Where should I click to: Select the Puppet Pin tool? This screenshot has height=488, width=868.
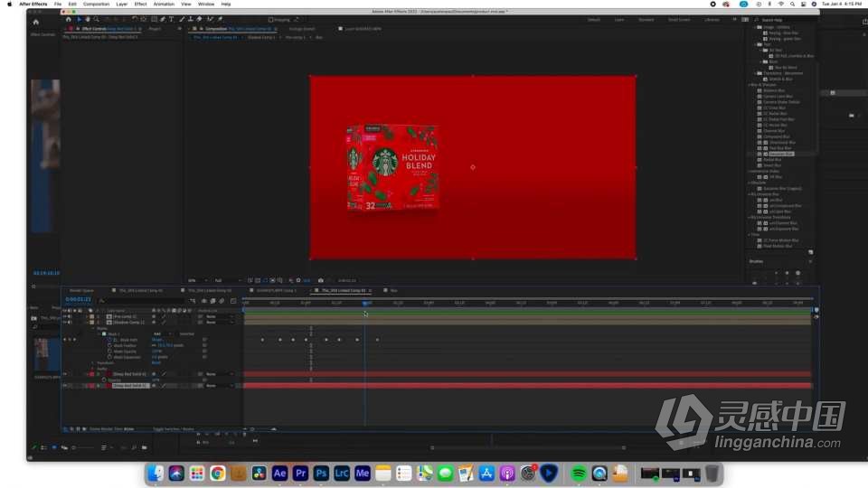[x=220, y=19]
